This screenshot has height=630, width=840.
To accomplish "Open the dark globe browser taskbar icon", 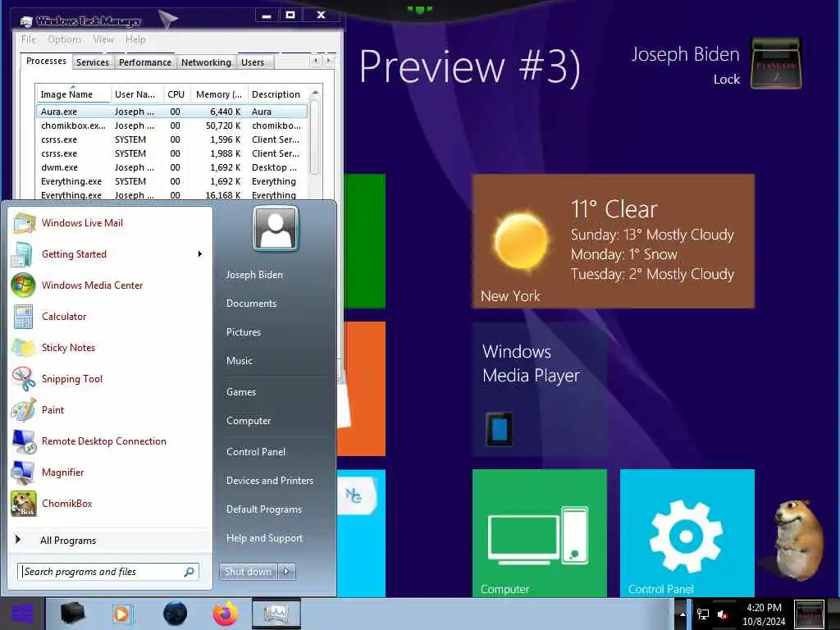I will 175,614.
